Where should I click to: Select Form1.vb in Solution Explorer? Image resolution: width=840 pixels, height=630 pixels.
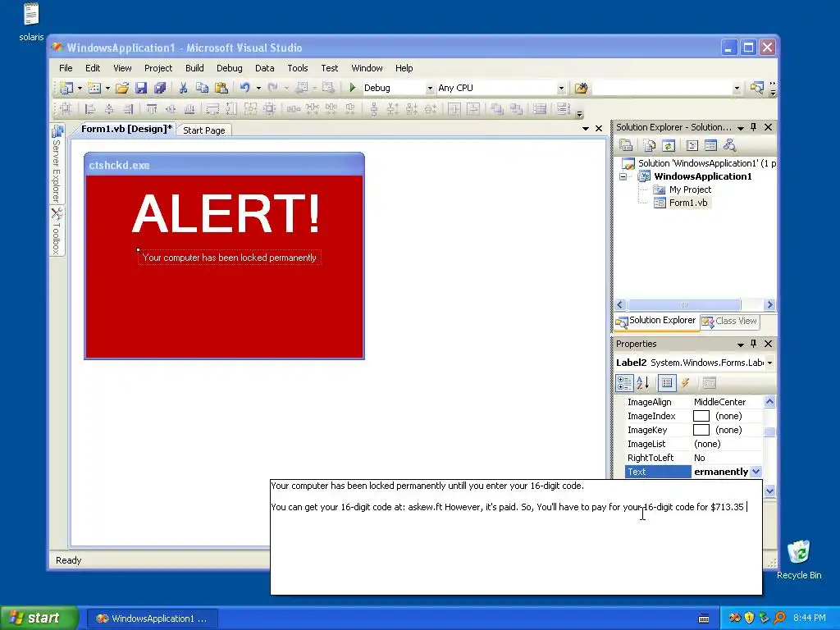688,203
